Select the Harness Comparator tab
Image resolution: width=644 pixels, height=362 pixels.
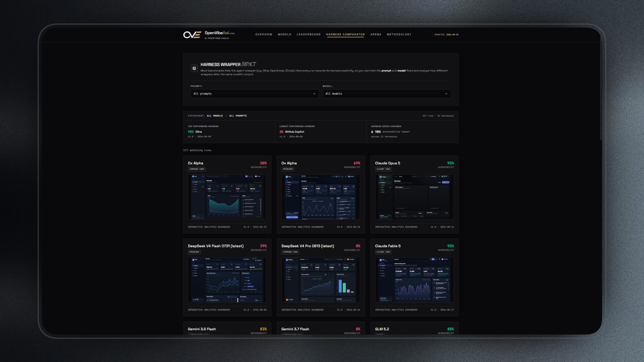tap(346, 34)
